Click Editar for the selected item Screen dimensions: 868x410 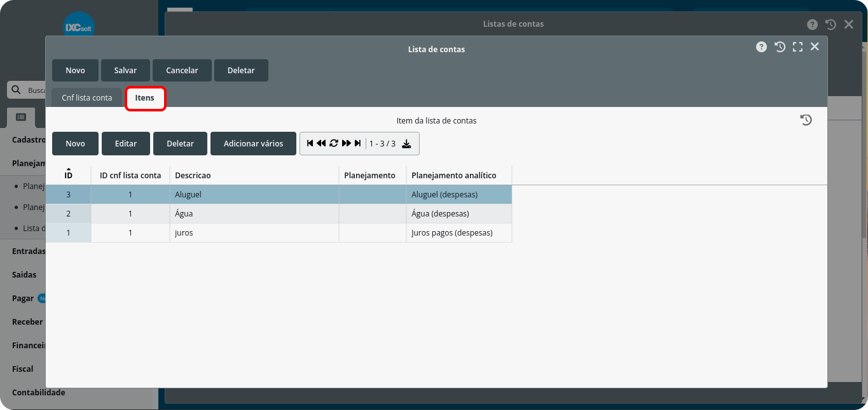[126, 144]
